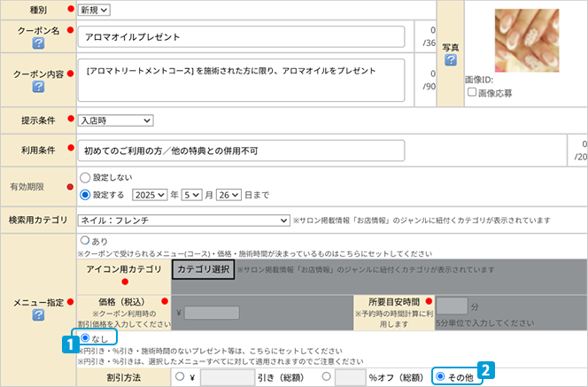The image size is (588, 387).
Task: Click the クーポン名 text field
Action: click(242, 37)
